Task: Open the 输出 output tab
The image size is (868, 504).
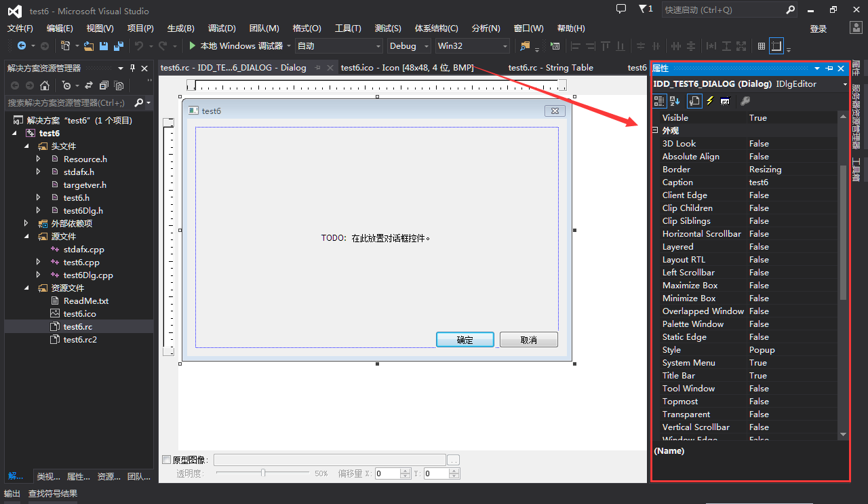Action: coord(12,494)
